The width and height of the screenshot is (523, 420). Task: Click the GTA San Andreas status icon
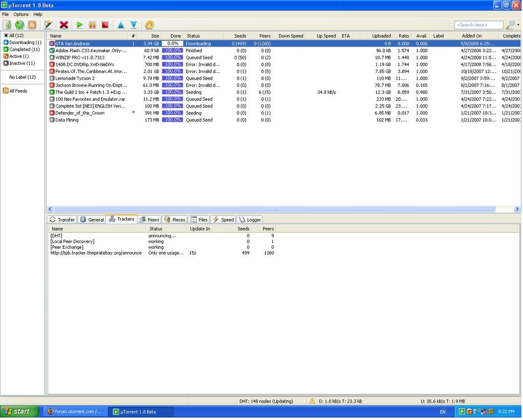pos(52,43)
